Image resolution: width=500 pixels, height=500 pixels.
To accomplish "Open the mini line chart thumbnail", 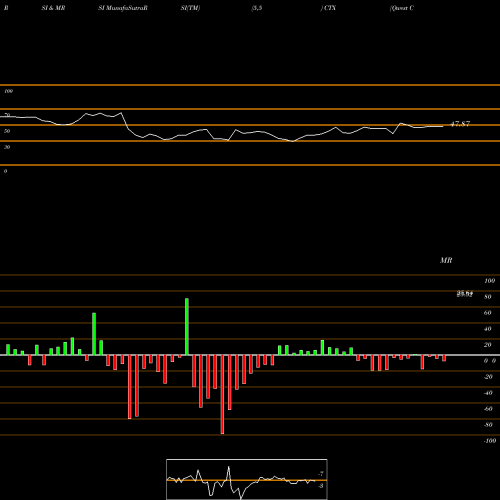I will [247, 479].
